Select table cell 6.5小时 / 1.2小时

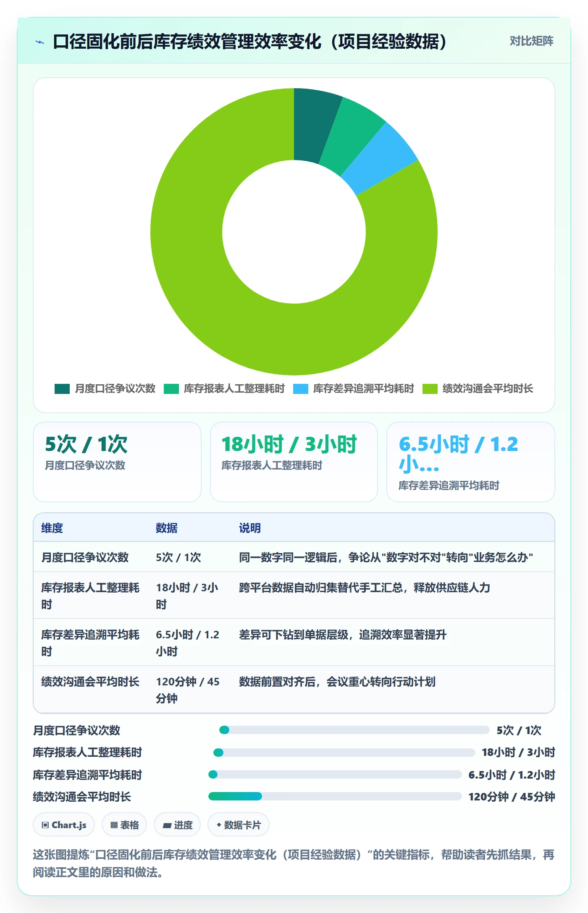[x=188, y=643]
